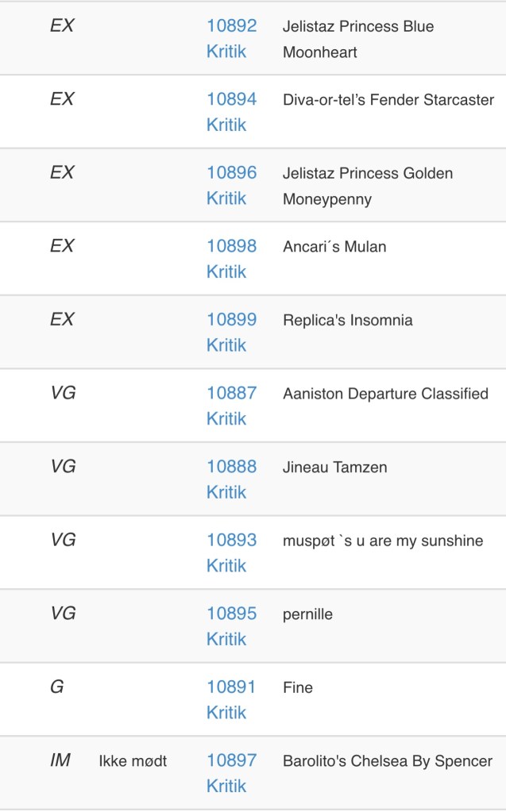Image resolution: width=506 pixels, height=812 pixels.
Task: Open Kritik for Diva-or-tel's Fender Starcaster
Action: 226,125
